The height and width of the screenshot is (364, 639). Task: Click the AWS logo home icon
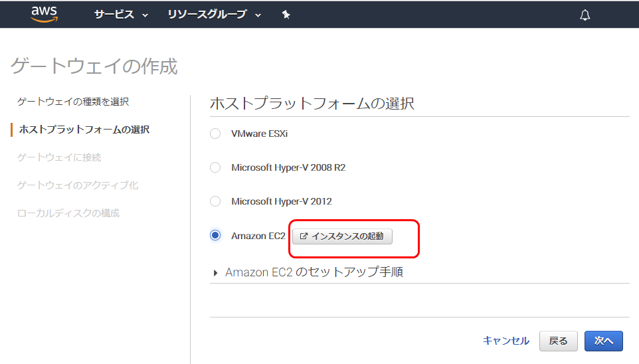coord(44,14)
